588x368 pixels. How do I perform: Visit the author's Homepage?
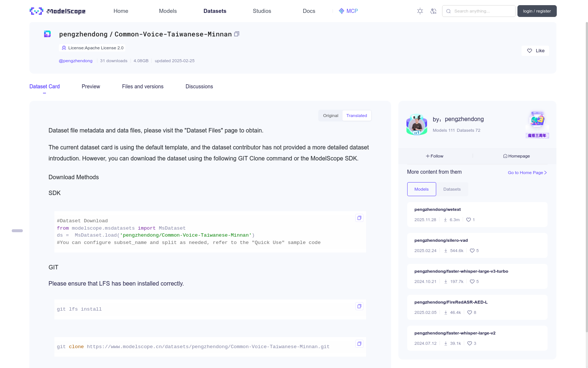516,156
